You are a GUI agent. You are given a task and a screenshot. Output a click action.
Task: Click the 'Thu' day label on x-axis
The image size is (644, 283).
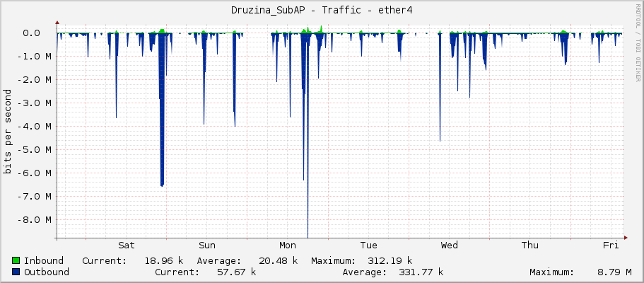click(x=529, y=246)
